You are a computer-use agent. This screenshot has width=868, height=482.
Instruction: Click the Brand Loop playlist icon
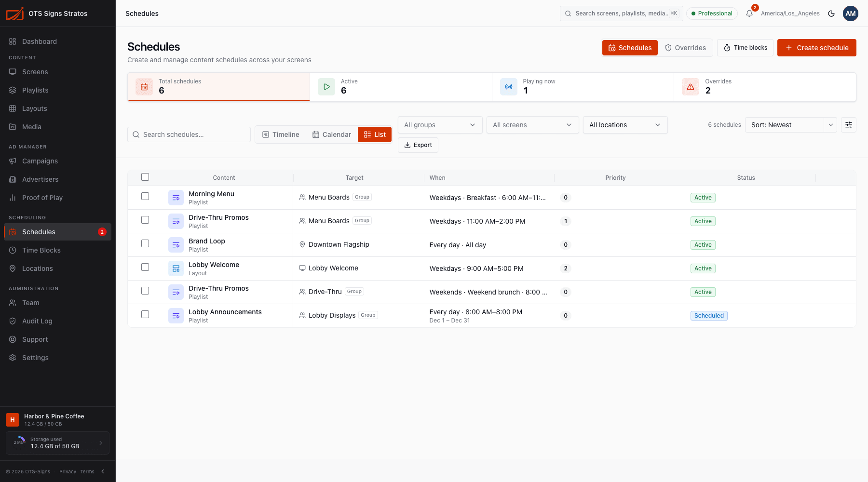click(x=176, y=245)
